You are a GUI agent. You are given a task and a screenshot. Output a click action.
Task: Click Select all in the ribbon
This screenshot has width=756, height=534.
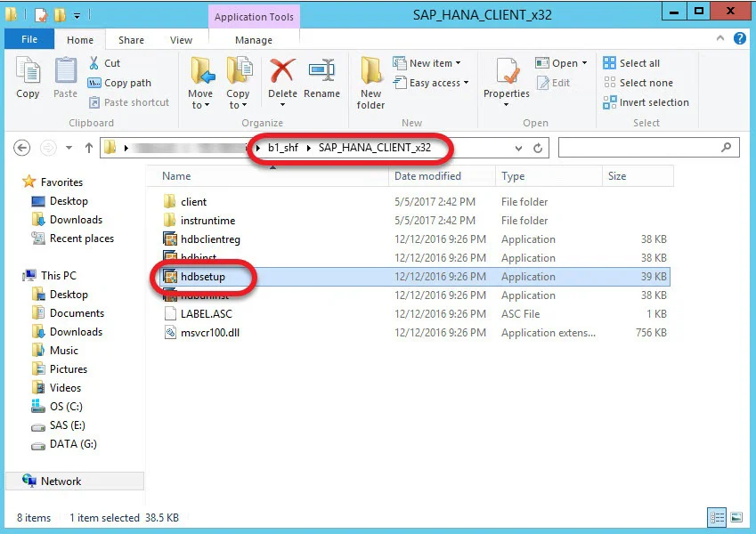pyautogui.click(x=632, y=63)
